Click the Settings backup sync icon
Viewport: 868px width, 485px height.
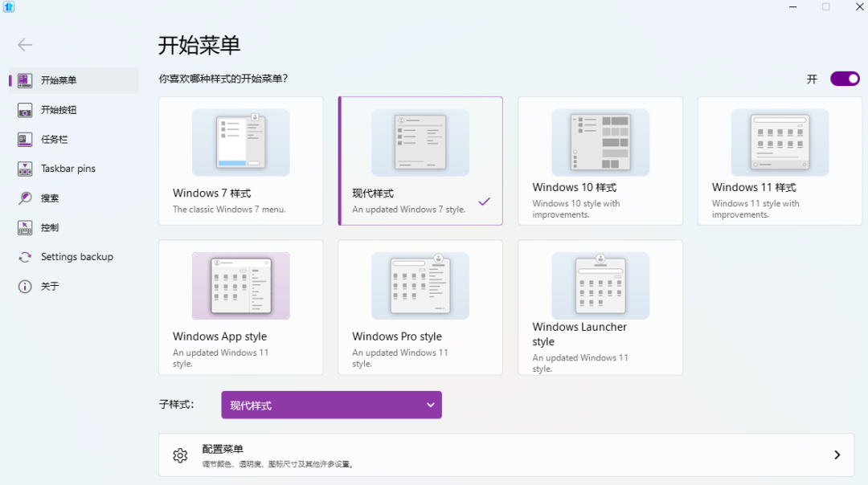point(25,257)
